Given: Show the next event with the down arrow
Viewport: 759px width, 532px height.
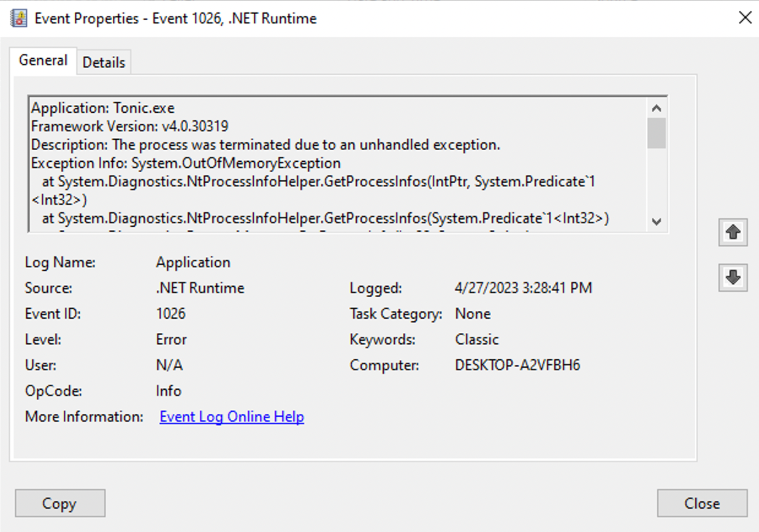Looking at the screenshot, I should pos(733,278).
